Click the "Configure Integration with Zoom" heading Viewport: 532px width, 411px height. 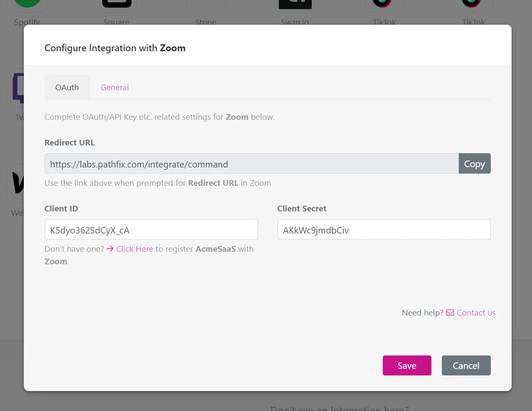coord(115,48)
